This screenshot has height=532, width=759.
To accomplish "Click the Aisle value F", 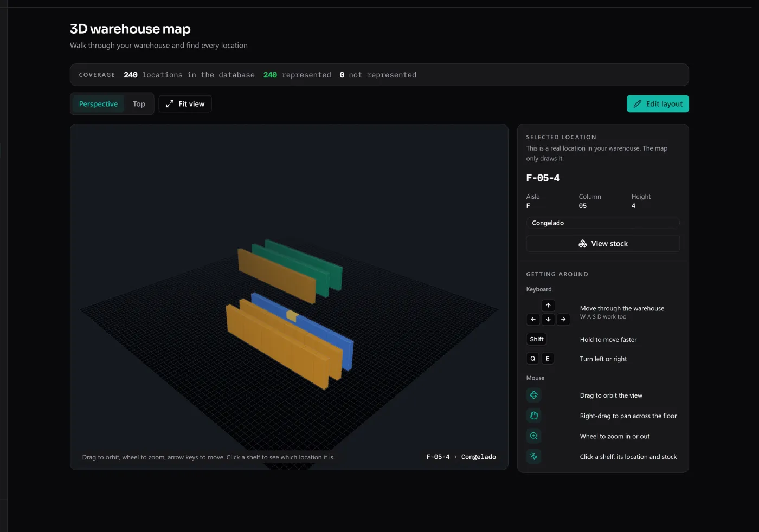I will [x=528, y=206].
